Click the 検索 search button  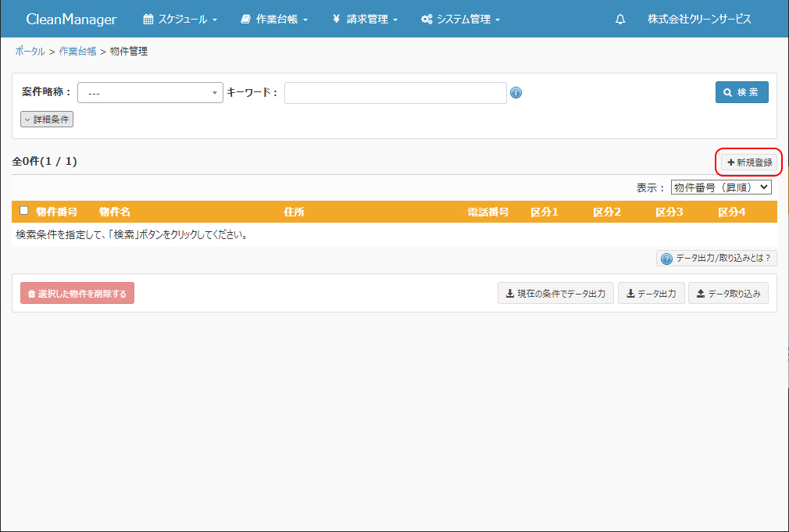click(x=741, y=92)
